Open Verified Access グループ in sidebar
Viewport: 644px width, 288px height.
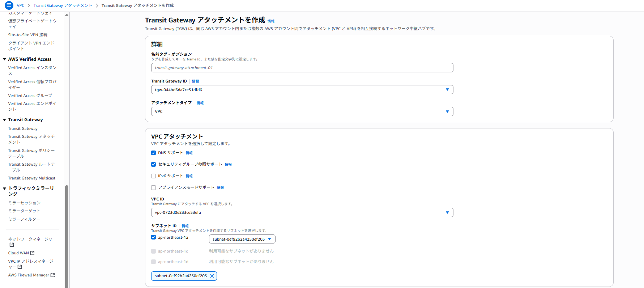click(x=30, y=96)
